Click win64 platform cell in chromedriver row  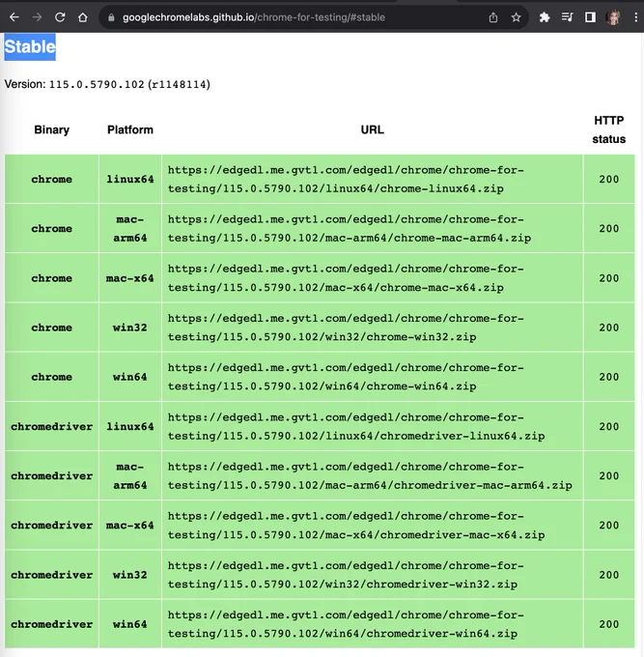(130, 624)
